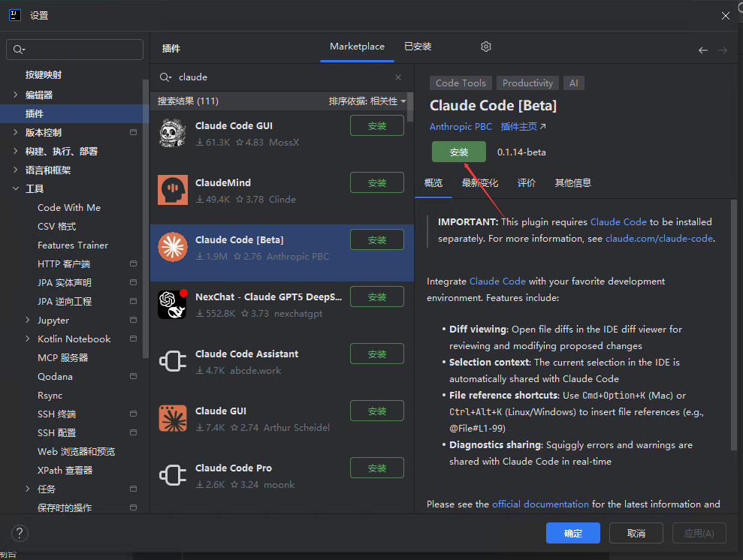Select MCP 服务器 in the settings tree
Viewport: 743px width, 560px height.
(62, 358)
